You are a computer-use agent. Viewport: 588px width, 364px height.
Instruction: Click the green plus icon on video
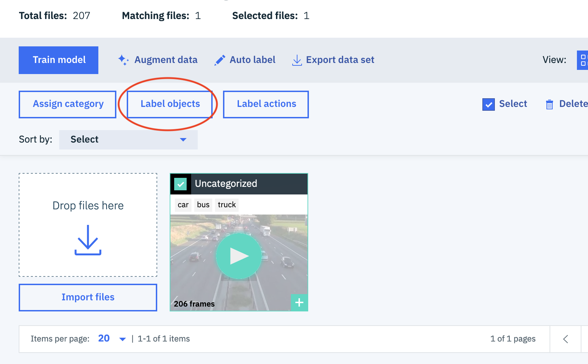point(299,302)
